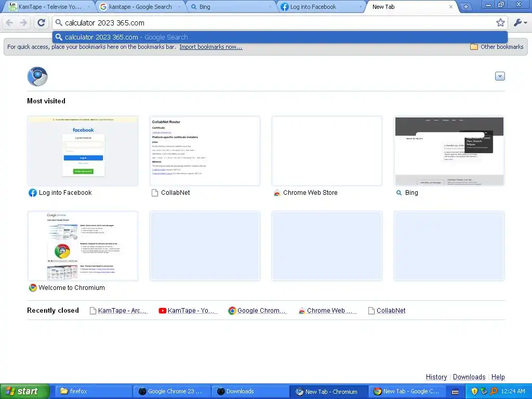Open the Downloads link at page bottom

469,377
